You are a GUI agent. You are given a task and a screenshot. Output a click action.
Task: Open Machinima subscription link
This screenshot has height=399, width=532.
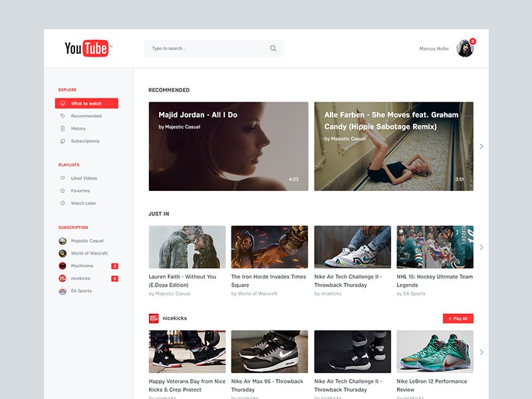point(82,266)
